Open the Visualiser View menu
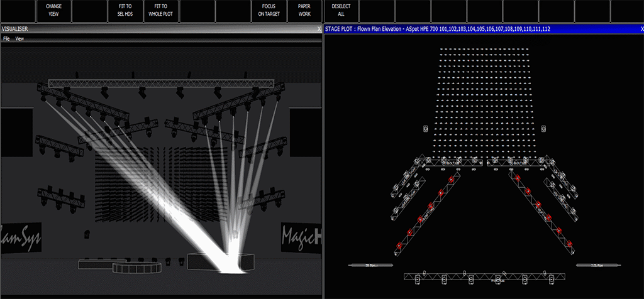 [x=19, y=39]
